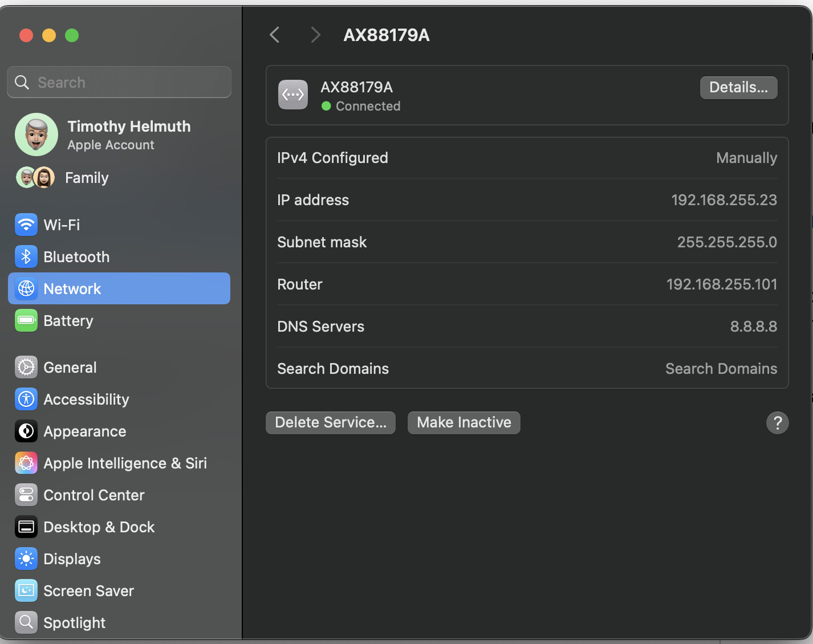Image resolution: width=813 pixels, height=644 pixels.
Task: Click the help question mark button
Action: pos(778,423)
